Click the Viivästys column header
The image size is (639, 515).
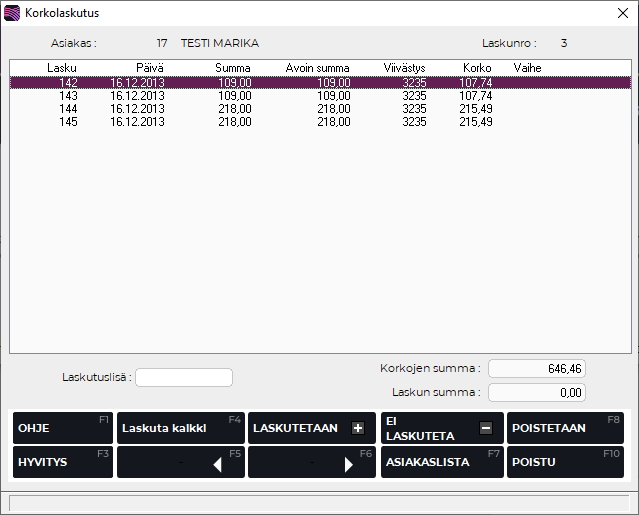coord(405,67)
